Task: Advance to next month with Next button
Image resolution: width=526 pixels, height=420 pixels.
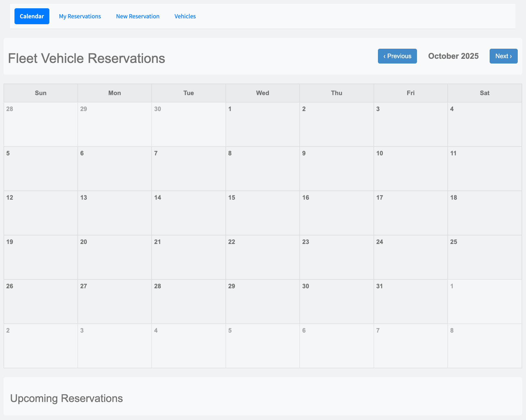Action: pyautogui.click(x=503, y=56)
